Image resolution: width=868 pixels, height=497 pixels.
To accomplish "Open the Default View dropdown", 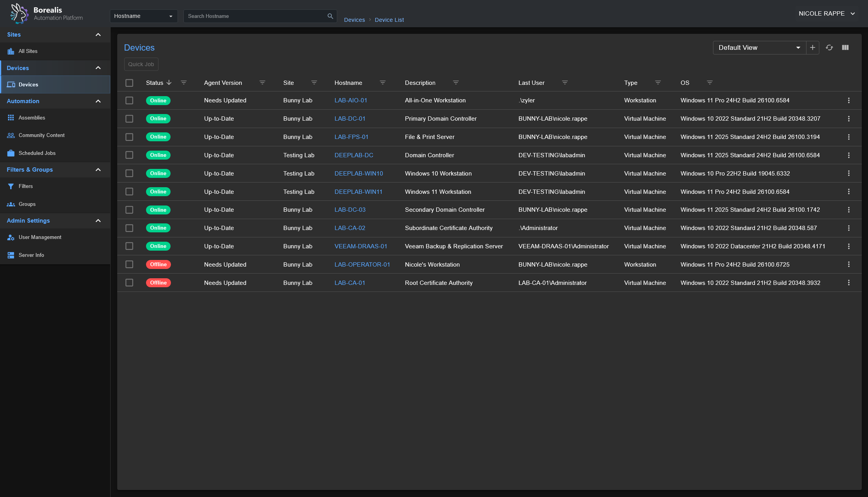I will [759, 47].
